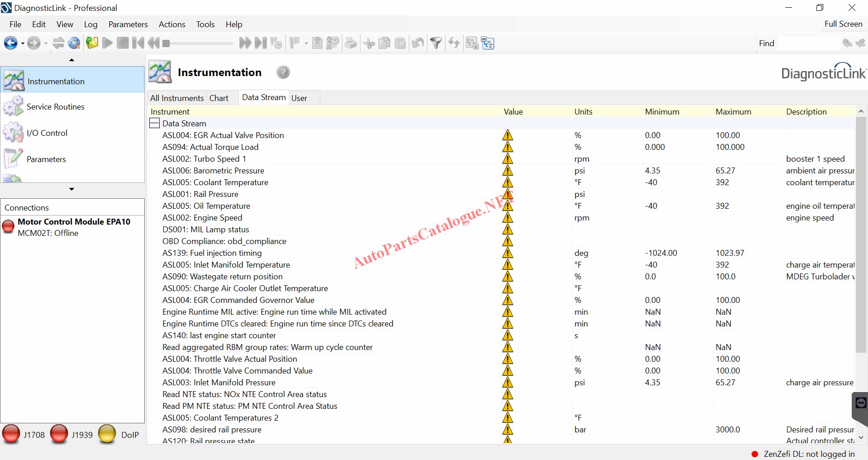
Task: Click inside the Find search field
Action: click(808, 43)
